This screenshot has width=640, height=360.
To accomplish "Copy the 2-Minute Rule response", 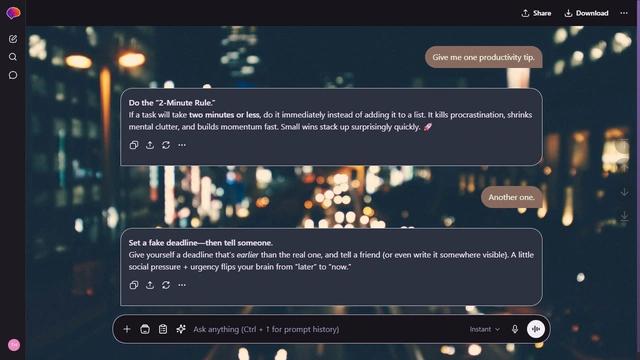I will (x=134, y=145).
